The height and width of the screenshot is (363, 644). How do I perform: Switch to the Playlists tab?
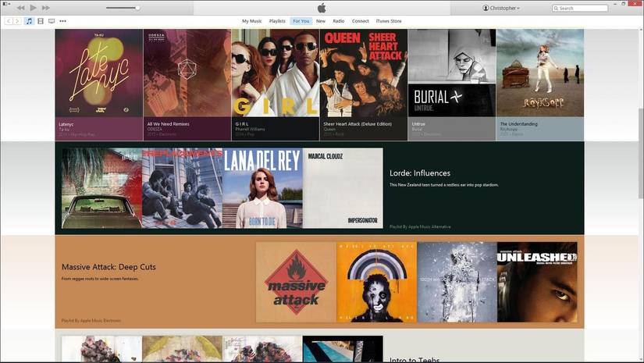pos(277,21)
